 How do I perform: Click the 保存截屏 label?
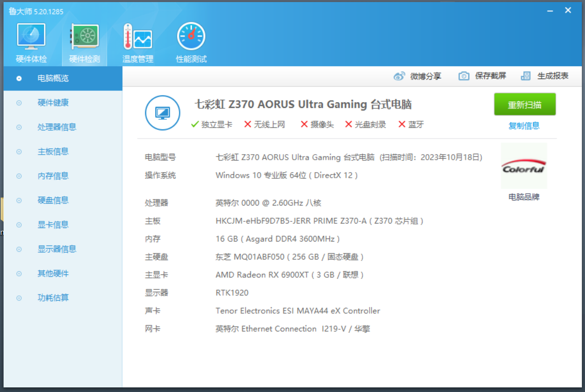[x=490, y=76]
